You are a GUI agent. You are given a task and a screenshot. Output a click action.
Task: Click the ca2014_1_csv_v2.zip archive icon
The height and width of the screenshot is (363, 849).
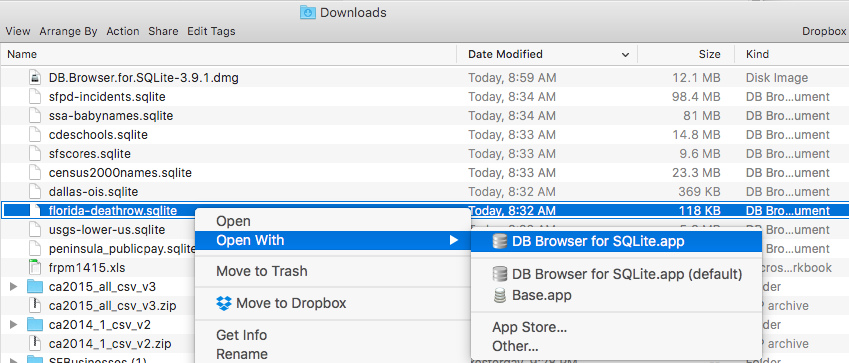(35, 343)
